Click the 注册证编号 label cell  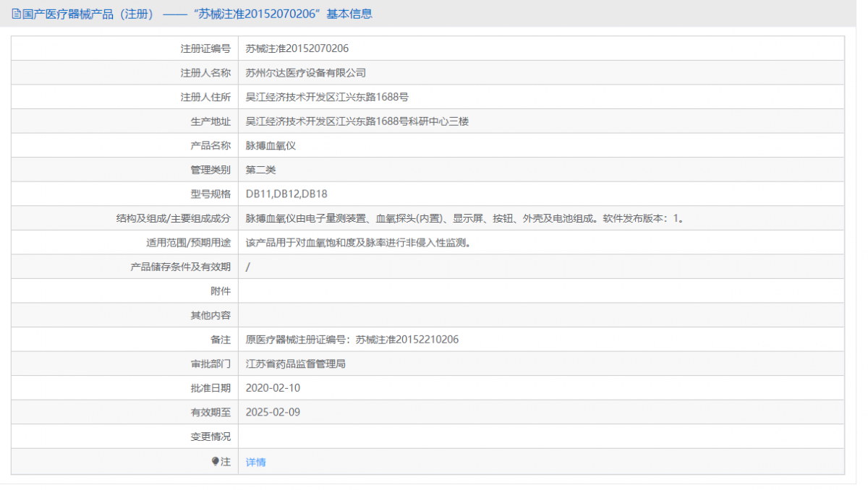[x=205, y=48]
